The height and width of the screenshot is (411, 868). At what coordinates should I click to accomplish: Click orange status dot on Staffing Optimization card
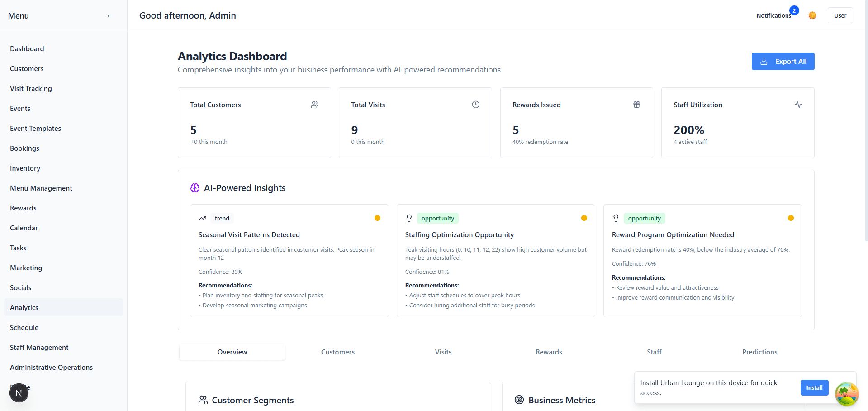tap(584, 218)
